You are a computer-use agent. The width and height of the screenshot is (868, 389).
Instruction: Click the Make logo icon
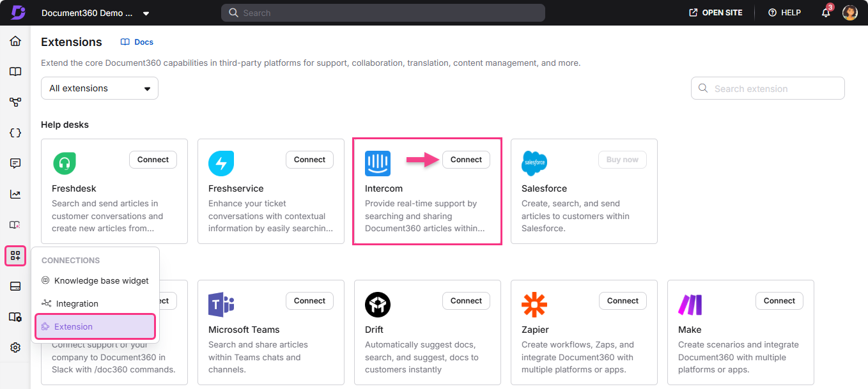(x=690, y=305)
